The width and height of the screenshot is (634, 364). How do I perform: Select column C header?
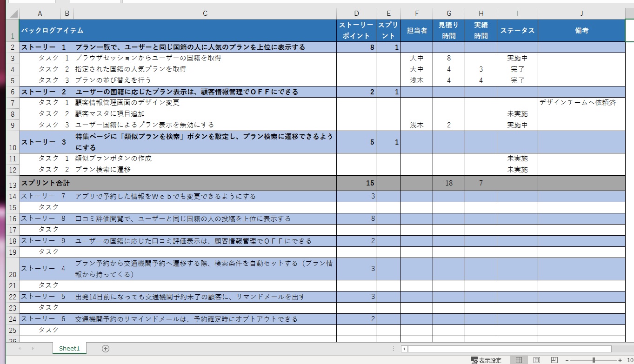(205, 13)
